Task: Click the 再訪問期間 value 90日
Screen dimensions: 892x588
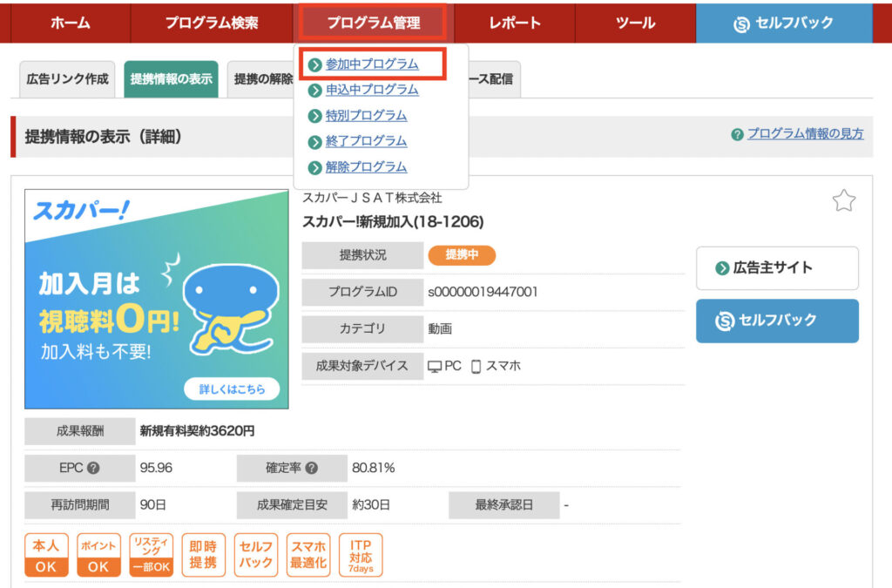Action: click(x=153, y=505)
